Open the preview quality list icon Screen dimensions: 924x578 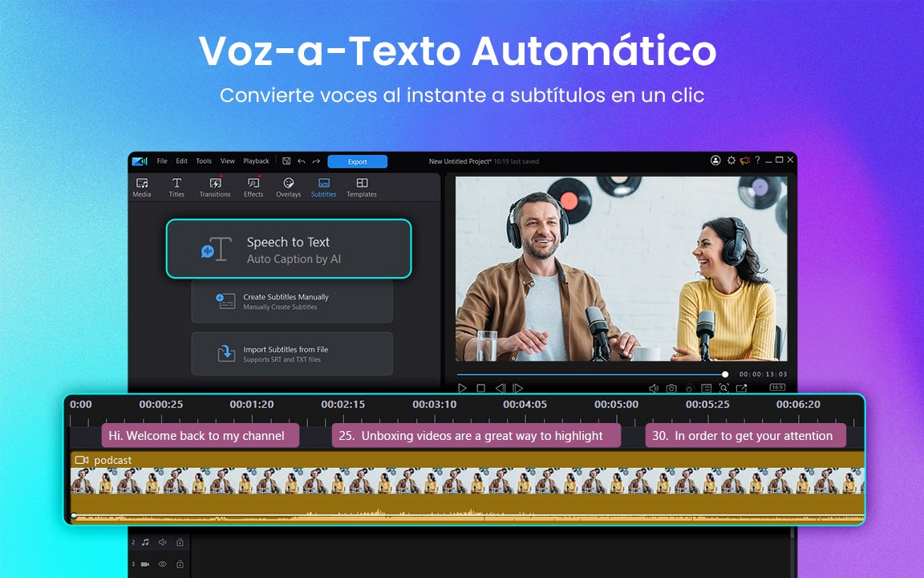pos(707,388)
